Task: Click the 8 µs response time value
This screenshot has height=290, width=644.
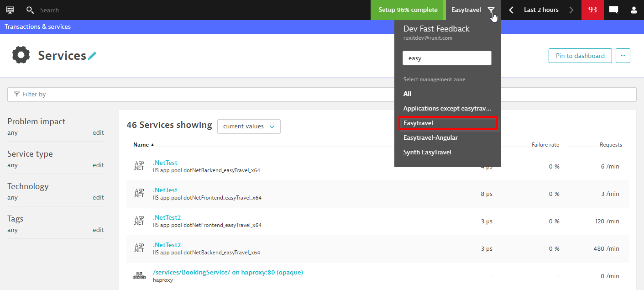Action: [x=487, y=194]
